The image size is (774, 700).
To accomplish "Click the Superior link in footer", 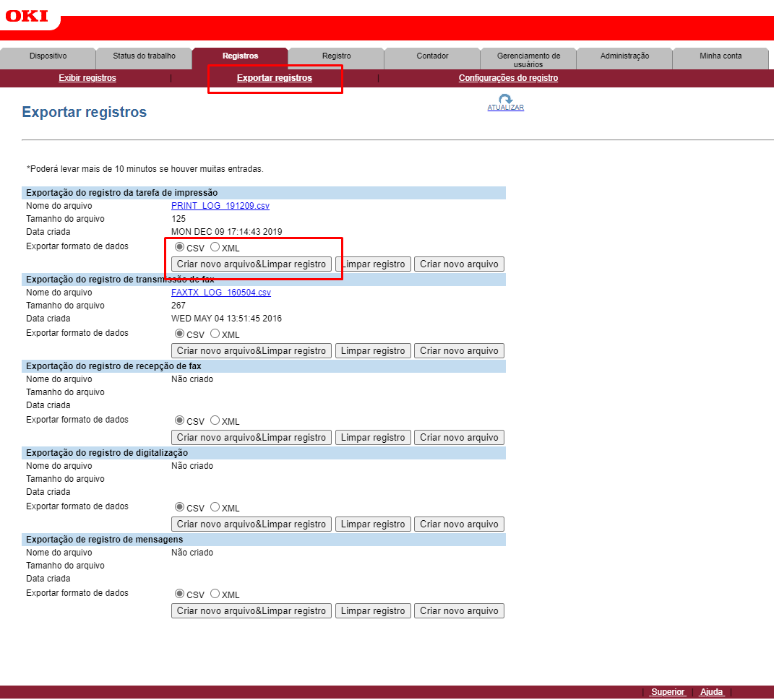I will click(667, 692).
